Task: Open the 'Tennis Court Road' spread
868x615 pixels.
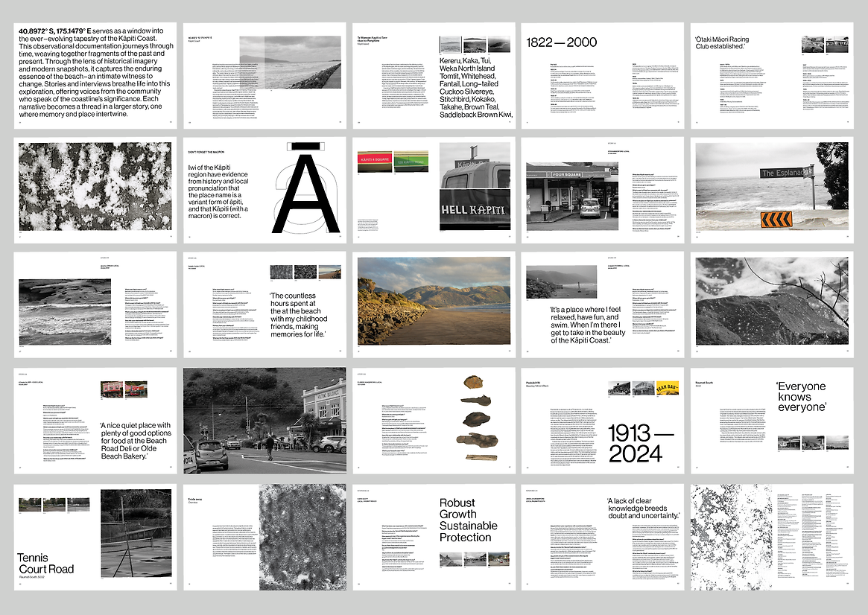Action: (46, 564)
